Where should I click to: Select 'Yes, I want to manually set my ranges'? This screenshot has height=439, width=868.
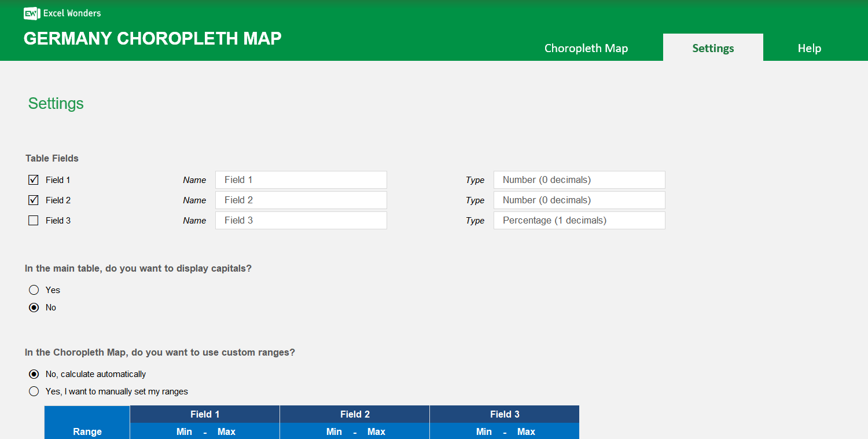(x=34, y=391)
